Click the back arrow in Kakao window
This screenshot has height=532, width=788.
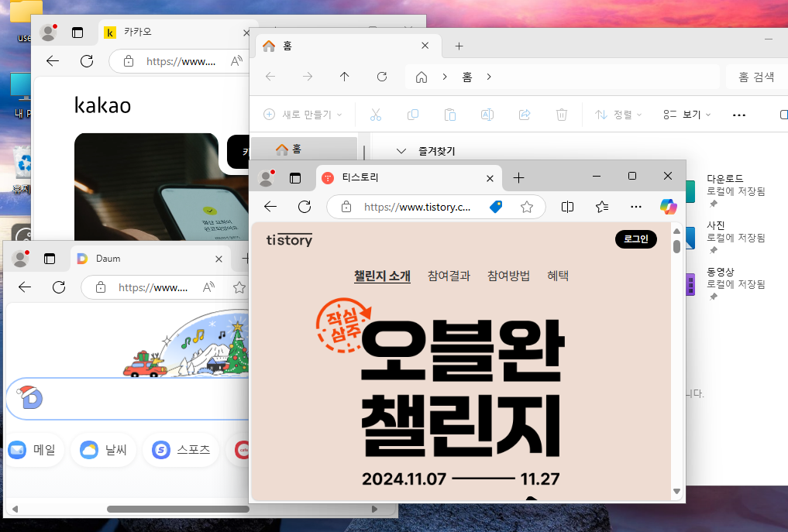[x=53, y=61]
